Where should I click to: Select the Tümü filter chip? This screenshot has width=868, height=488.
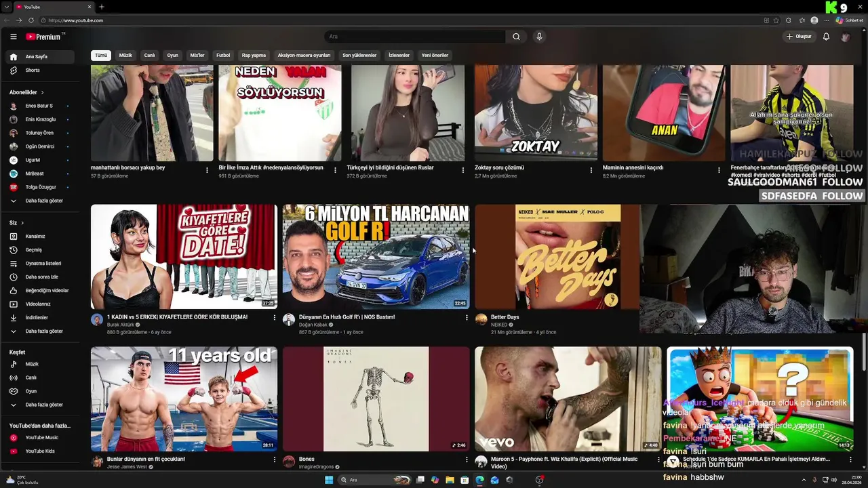101,56
